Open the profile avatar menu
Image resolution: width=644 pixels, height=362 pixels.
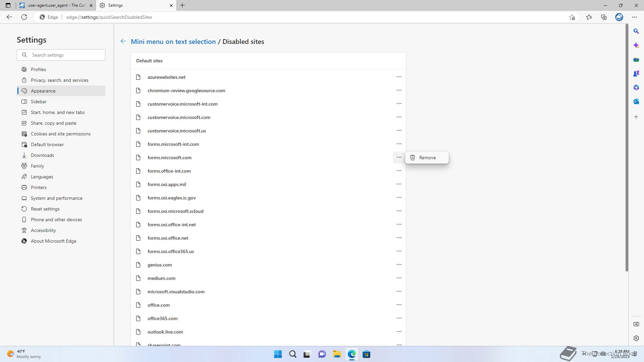[619, 17]
